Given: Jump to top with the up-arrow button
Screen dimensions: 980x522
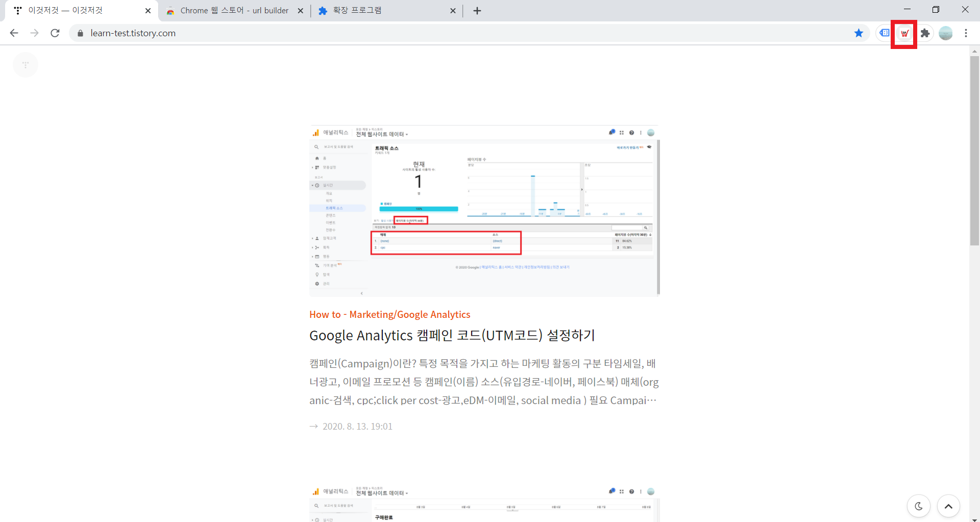Looking at the screenshot, I should [948, 506].
